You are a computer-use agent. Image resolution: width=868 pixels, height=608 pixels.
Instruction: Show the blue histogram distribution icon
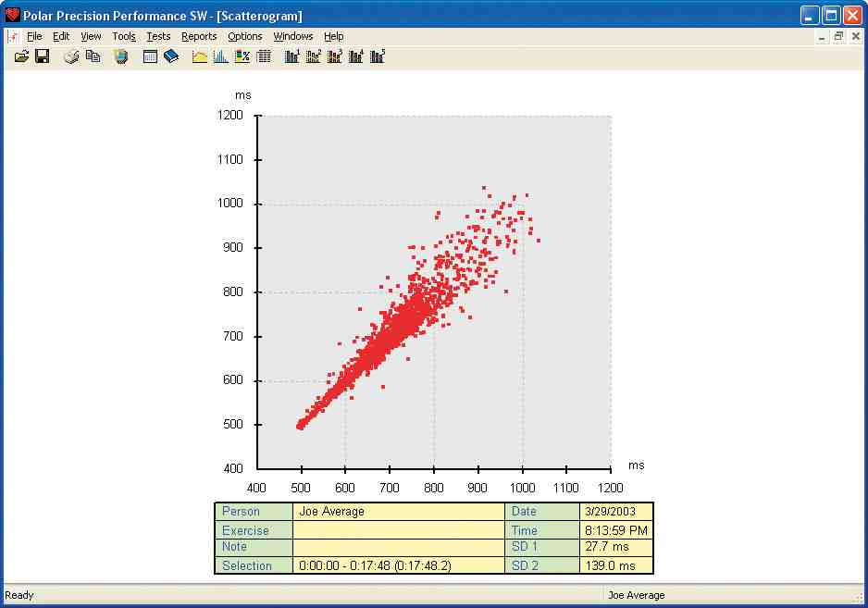(x=220, y=57)
